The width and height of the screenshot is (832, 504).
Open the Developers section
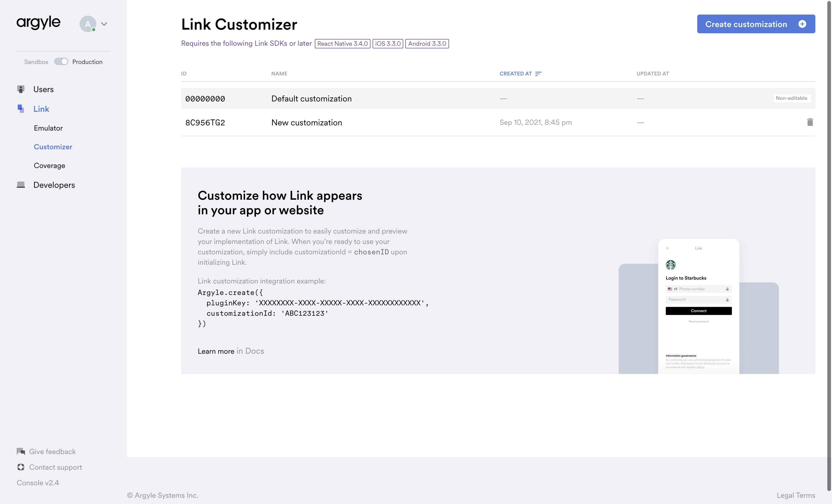coord(54,185)
